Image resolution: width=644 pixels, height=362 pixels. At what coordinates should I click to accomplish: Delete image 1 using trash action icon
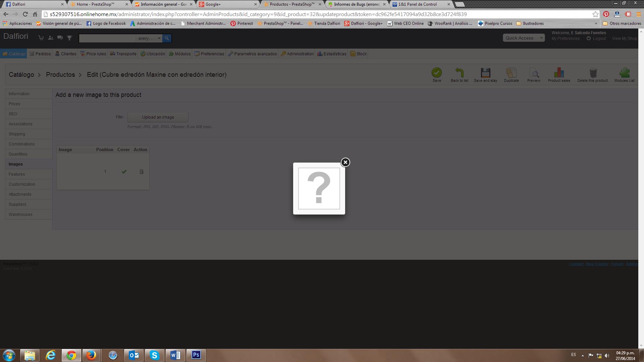point(142,172)
